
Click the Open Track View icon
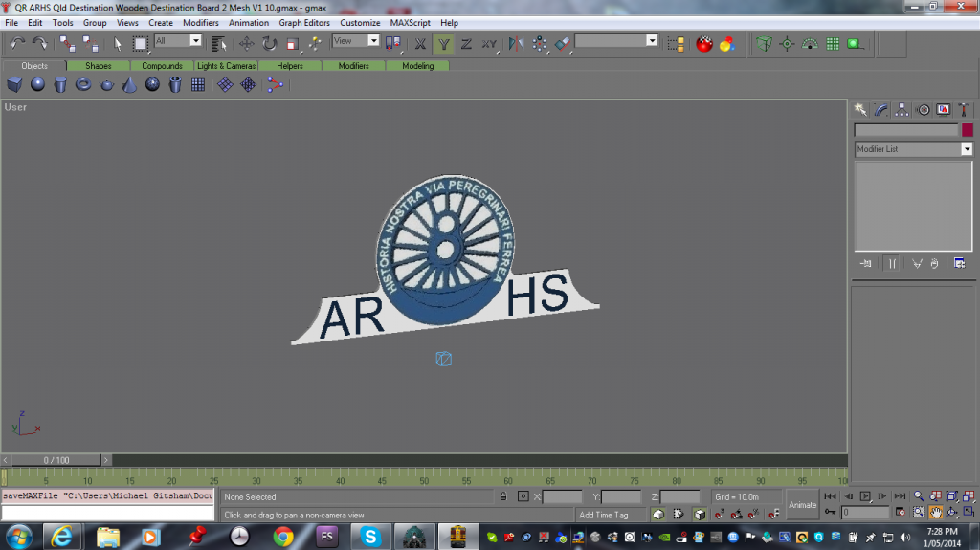point(676,44)
